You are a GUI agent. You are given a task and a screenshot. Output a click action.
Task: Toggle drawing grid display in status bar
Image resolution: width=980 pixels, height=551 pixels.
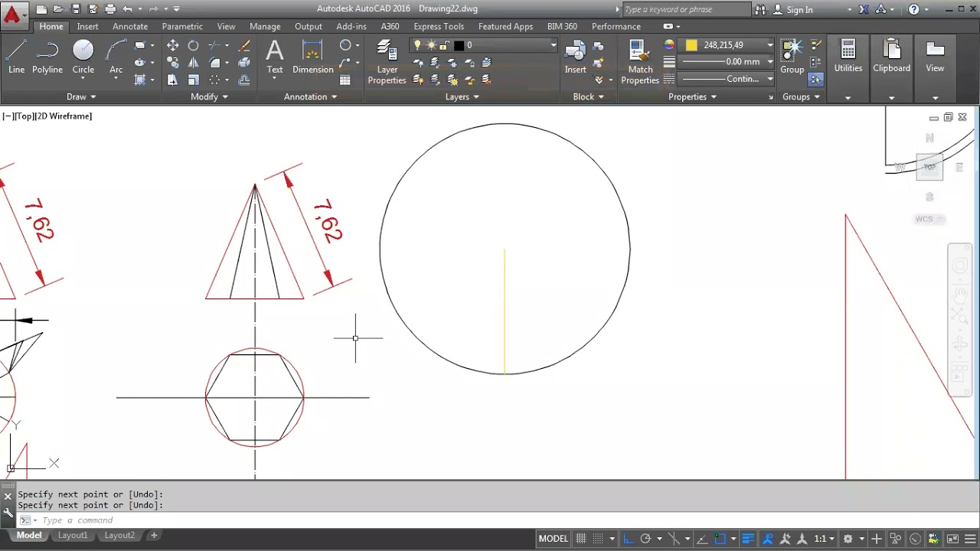(x=581, y=539)
